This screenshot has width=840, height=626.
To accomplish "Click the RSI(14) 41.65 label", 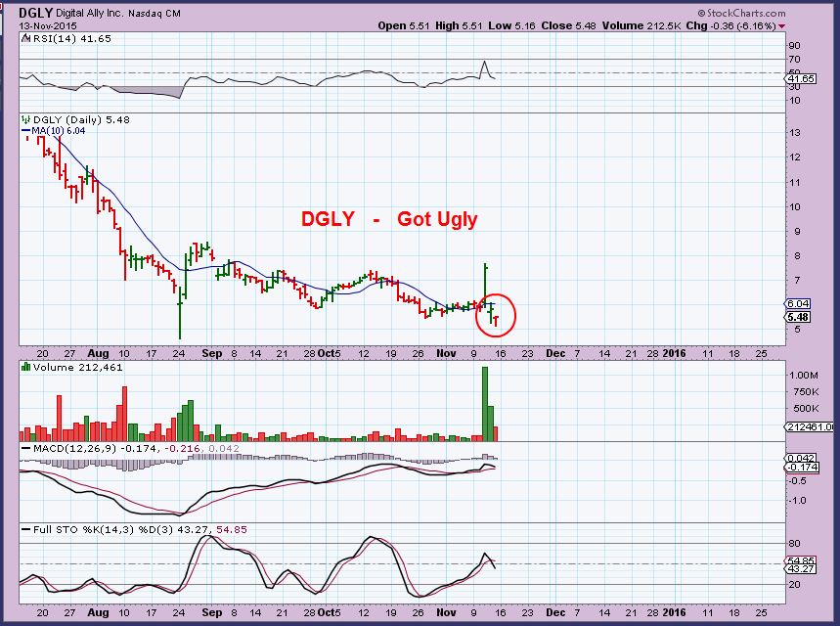I will (x=71, y=38).
